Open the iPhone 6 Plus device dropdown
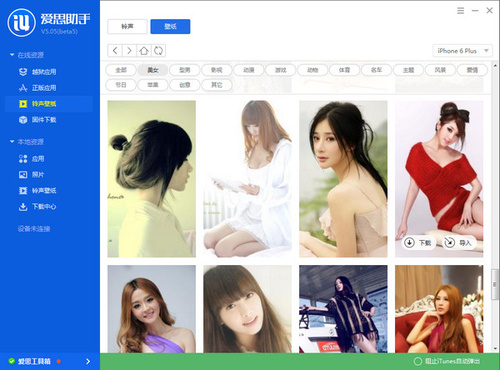This screenshot has width=500, height=370. point(462,51)
